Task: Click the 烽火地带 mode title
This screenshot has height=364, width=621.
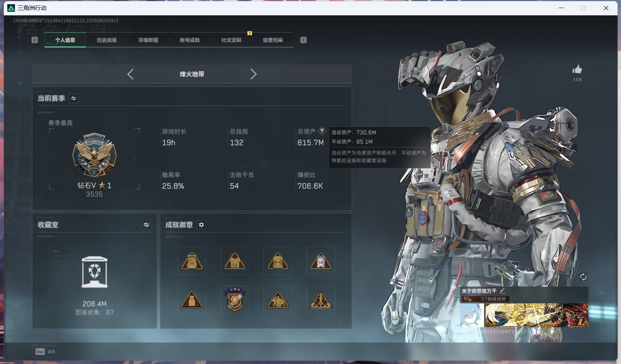Action: [192, 74]
